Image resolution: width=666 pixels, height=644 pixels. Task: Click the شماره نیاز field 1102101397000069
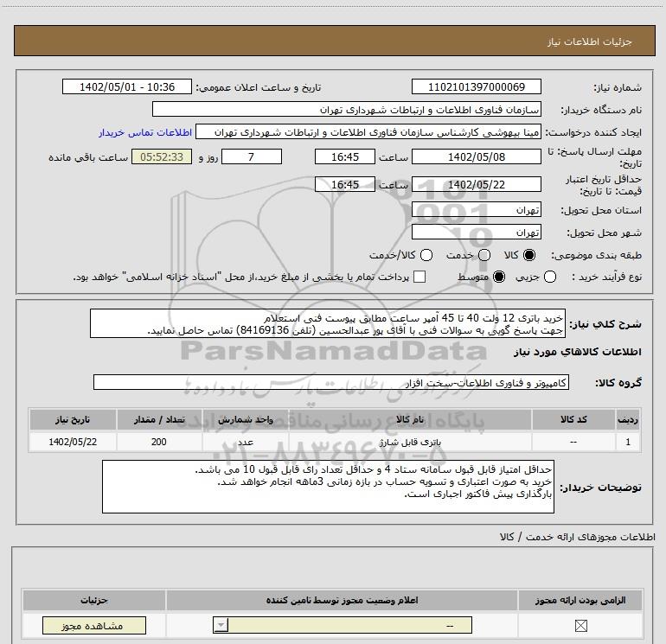476,86
